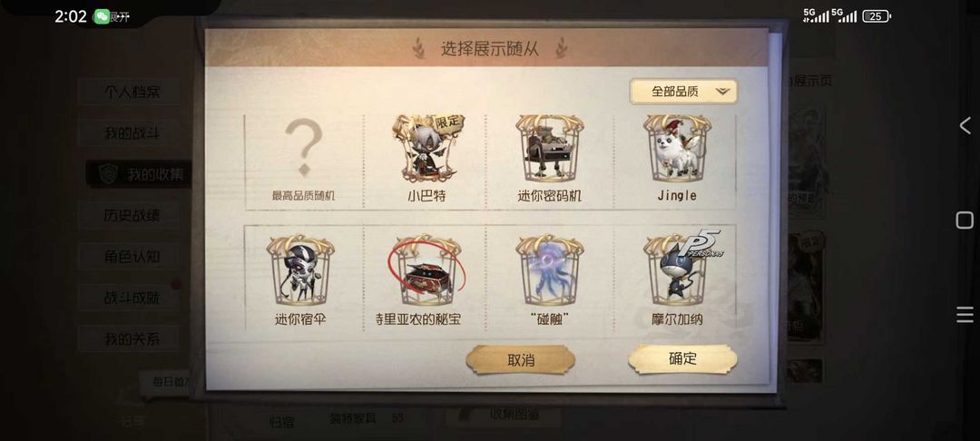
Task: Click the 取消 cancel button
Action: tap(521, 360)
